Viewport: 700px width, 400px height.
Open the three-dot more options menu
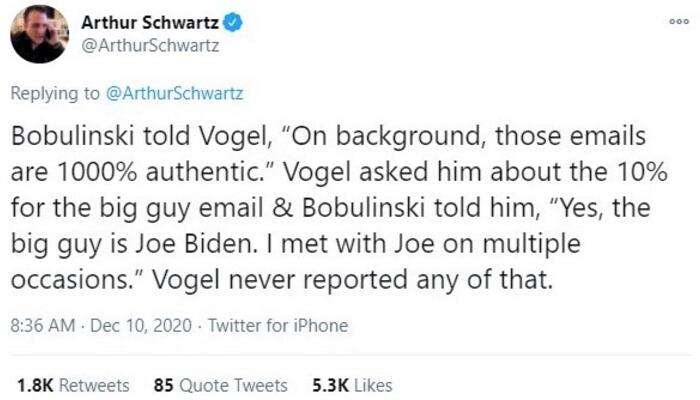[x=682, y=18]
